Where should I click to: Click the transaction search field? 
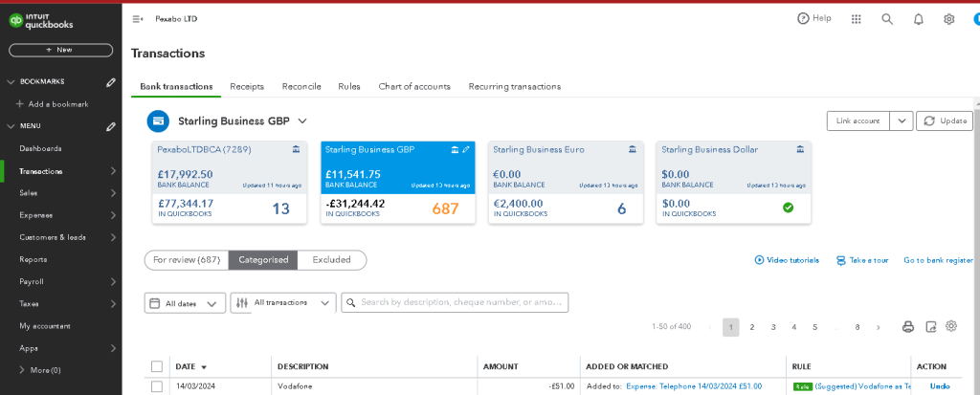click(x=455, y=302)
